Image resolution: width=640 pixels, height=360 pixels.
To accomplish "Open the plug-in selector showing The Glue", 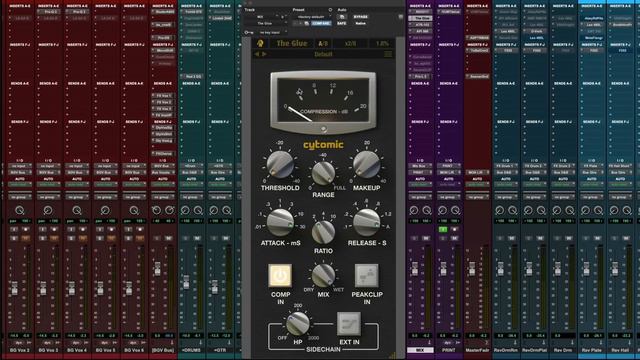I will [265, 23].
